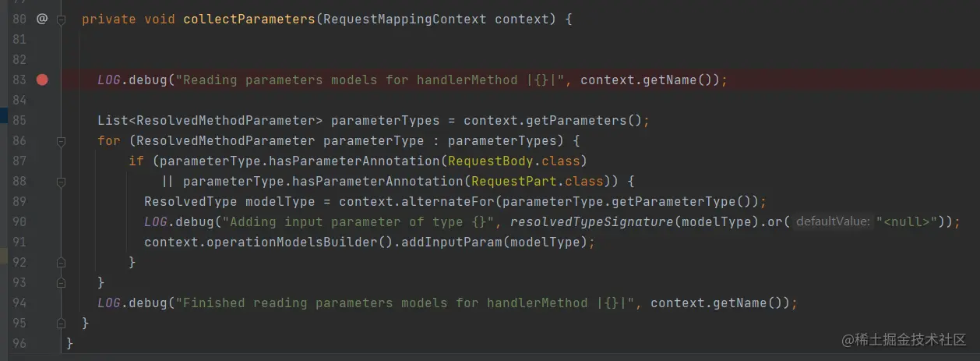The width and height of the screenshot is (980, 361).
Task: Click the 'if' keyword on line 87
Action: click(x=136, y=161)
